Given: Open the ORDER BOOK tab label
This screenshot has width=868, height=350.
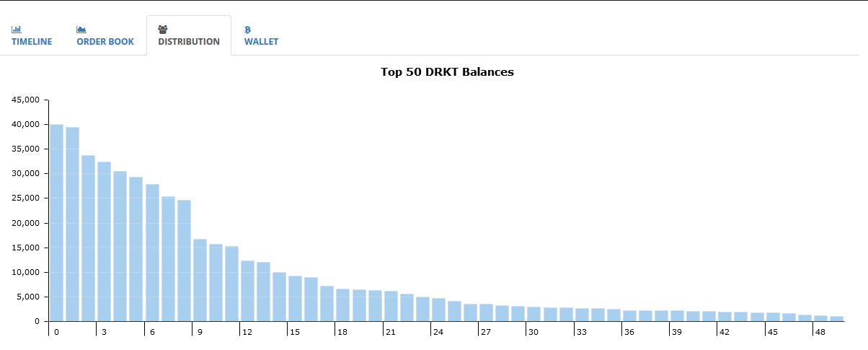Looking at the screenshot, I should 105,42.
